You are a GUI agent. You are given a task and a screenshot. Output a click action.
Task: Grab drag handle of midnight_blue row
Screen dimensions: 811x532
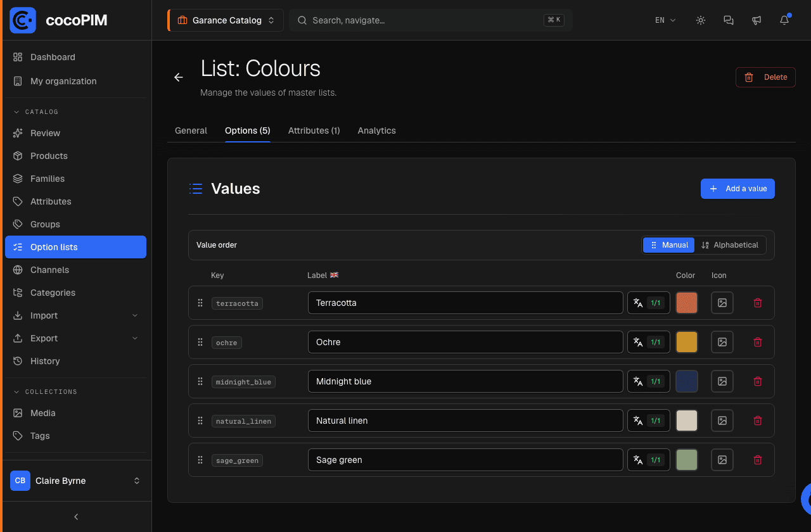pyautogui.click(x=200, y=381)
